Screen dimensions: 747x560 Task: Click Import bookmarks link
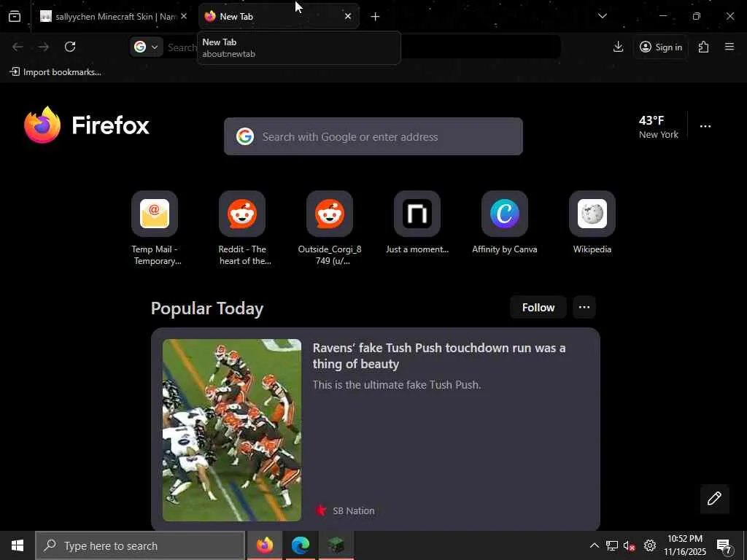[x=55, y=72]
